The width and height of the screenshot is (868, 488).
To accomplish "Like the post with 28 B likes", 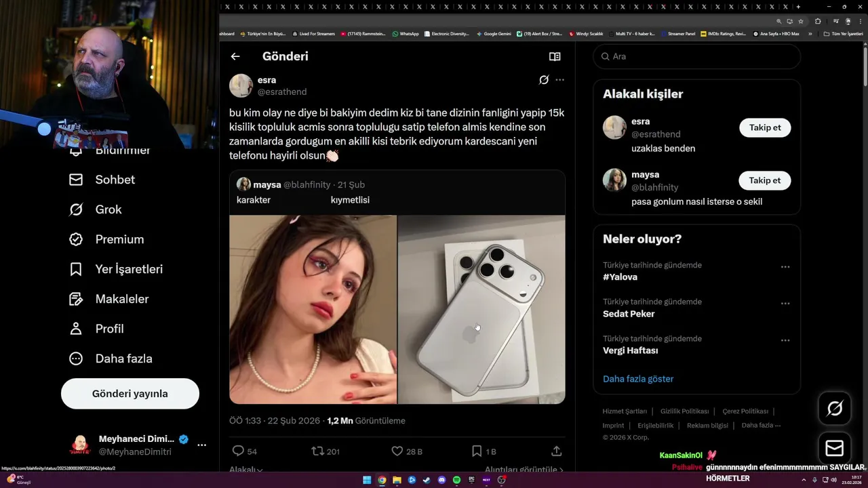I will tap(397, 451).
